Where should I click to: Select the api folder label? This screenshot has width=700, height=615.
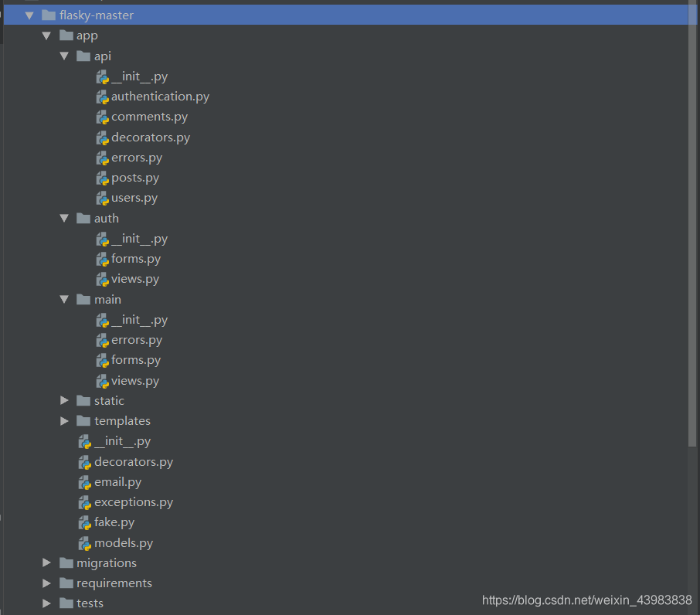click(103, 56)
